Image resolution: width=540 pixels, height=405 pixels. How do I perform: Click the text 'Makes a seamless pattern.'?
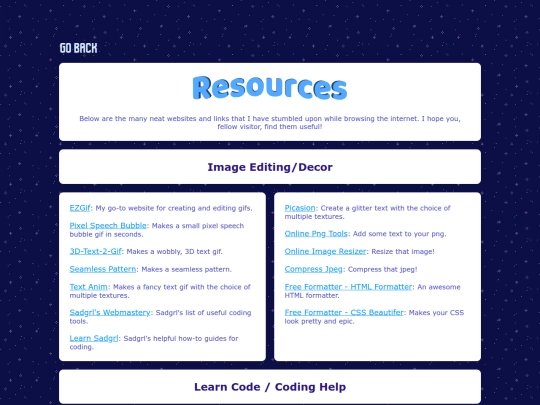coord(187,269)
